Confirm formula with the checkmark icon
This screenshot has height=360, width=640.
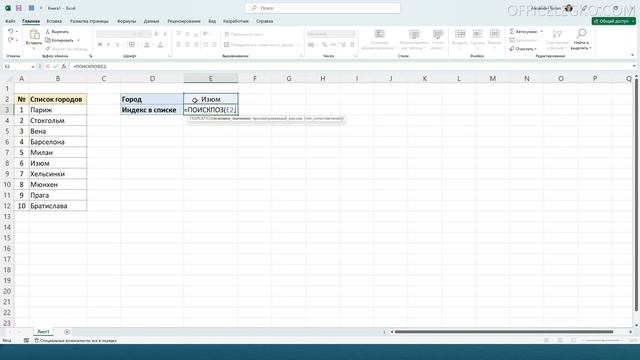coord(56,66)
